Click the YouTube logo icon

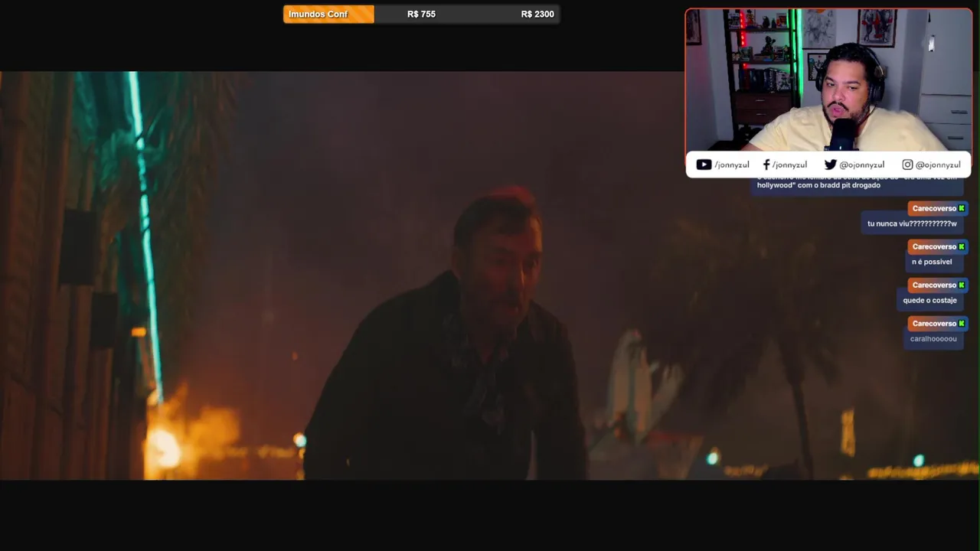tap(704, 165)
